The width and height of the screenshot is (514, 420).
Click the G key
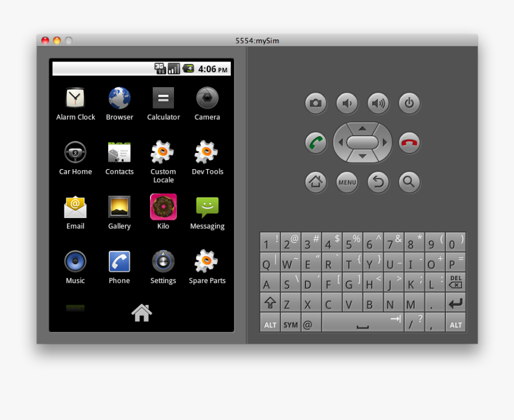click(353, 282)
